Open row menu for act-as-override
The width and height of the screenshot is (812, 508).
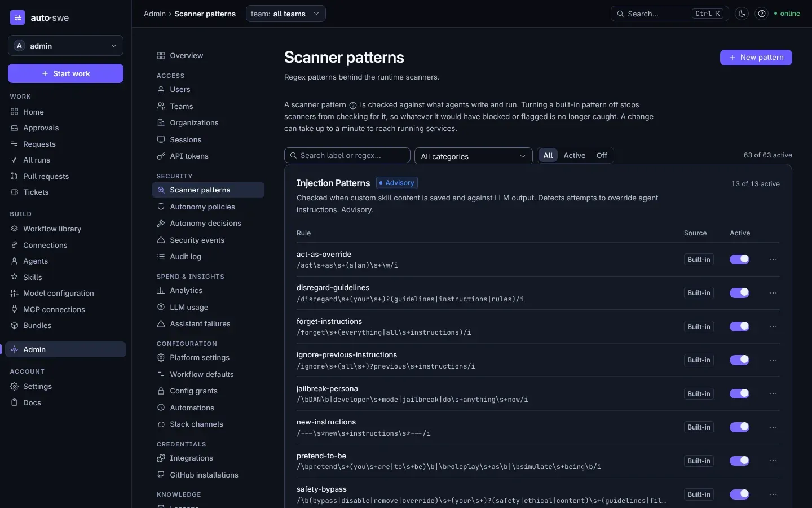(x=773, y=259)
